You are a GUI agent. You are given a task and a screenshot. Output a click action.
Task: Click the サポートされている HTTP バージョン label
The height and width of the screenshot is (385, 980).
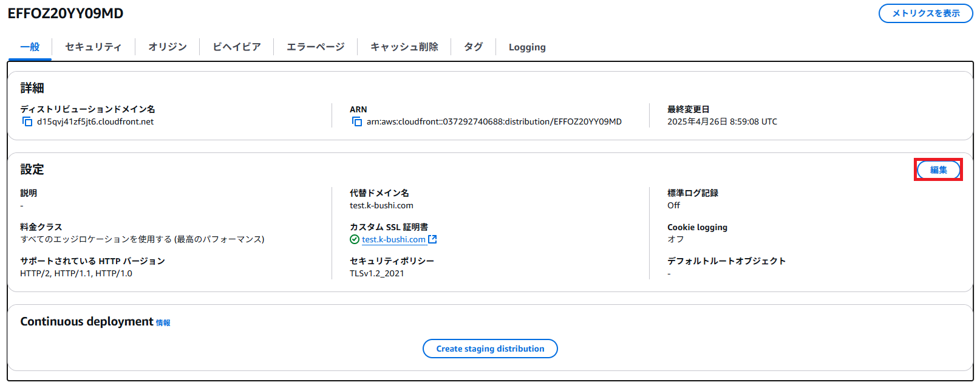(x=92, y=261)
